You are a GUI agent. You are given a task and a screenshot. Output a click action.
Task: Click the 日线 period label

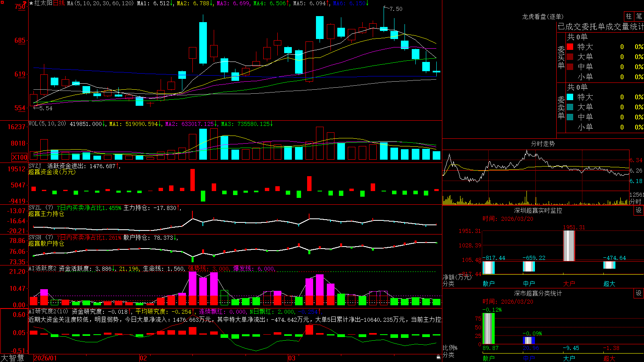59,3
